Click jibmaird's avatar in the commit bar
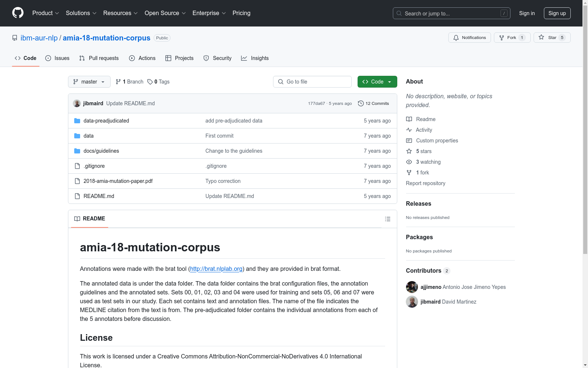Screen dimensions: 588x368 click(77, 103)
